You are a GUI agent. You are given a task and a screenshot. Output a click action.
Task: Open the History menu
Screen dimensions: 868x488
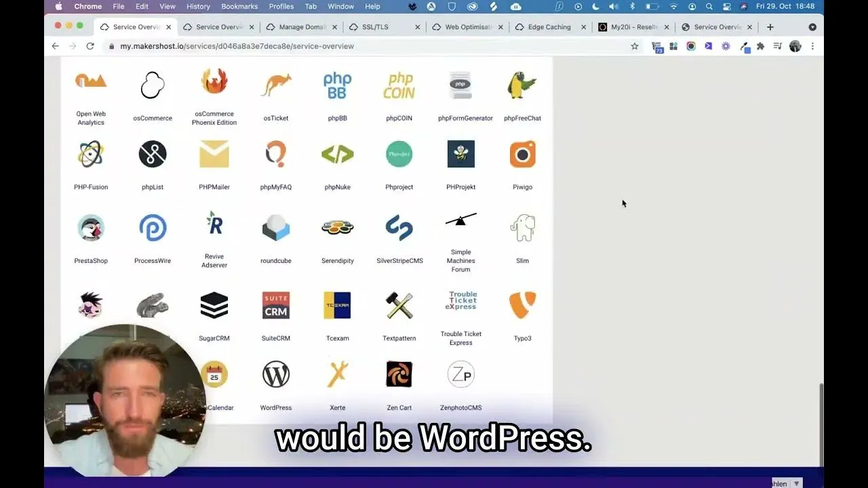(x=198, y=7)
